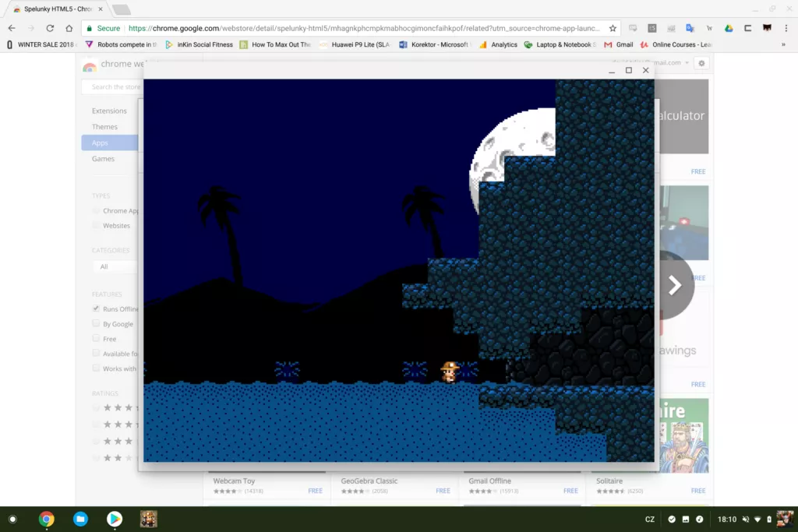Go to the Chrome home page
This screenshot has width=798, height=532.
[69, 28]
